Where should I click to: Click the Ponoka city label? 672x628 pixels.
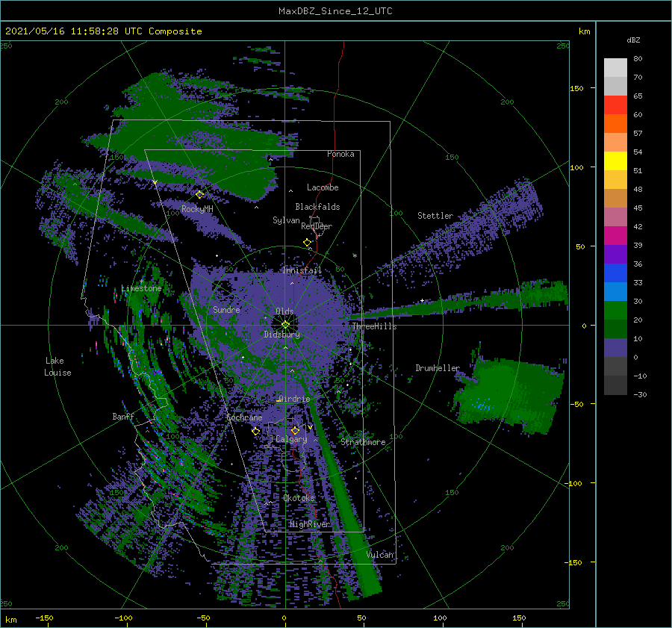click(x=340, y=154)
